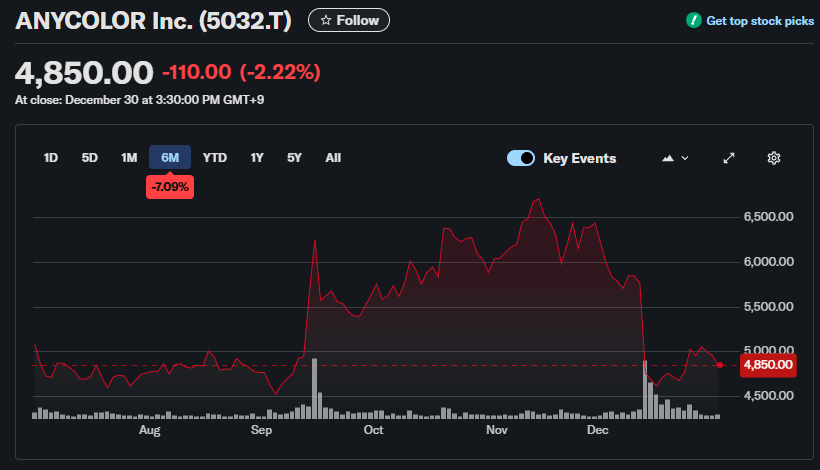This screenshot has width=820, height=470.
Task: Click the large 4,850.00 closing price
Action: tap(84, 73)
